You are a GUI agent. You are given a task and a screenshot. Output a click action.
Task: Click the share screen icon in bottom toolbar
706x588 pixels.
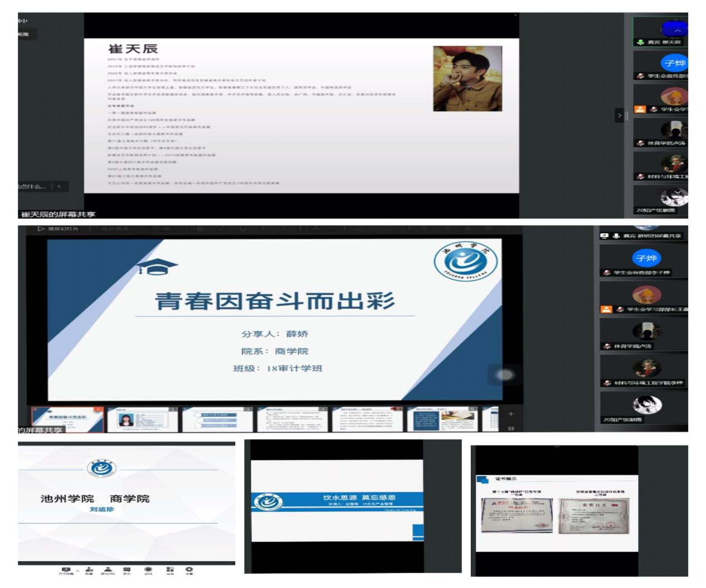coord(66,570)
